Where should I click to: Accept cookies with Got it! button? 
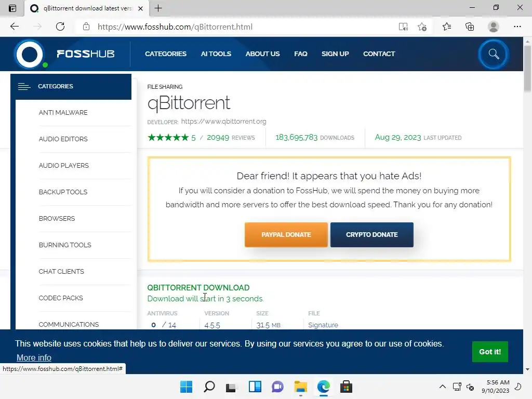490,352
